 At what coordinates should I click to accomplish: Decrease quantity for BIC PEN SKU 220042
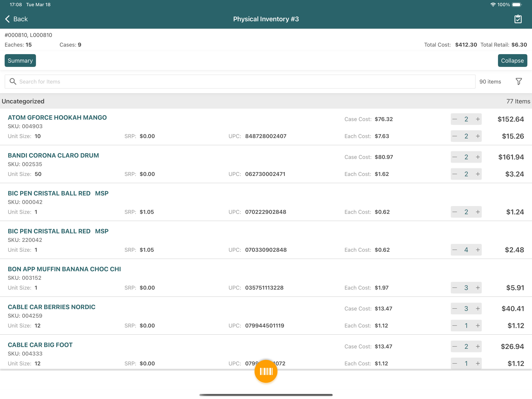tap(454, 250)
